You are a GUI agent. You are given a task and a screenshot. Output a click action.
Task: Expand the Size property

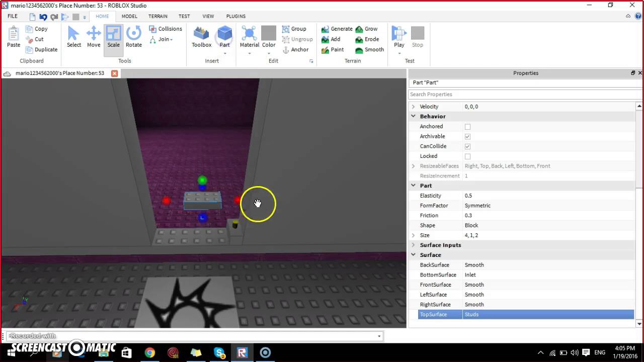(414, 235)
